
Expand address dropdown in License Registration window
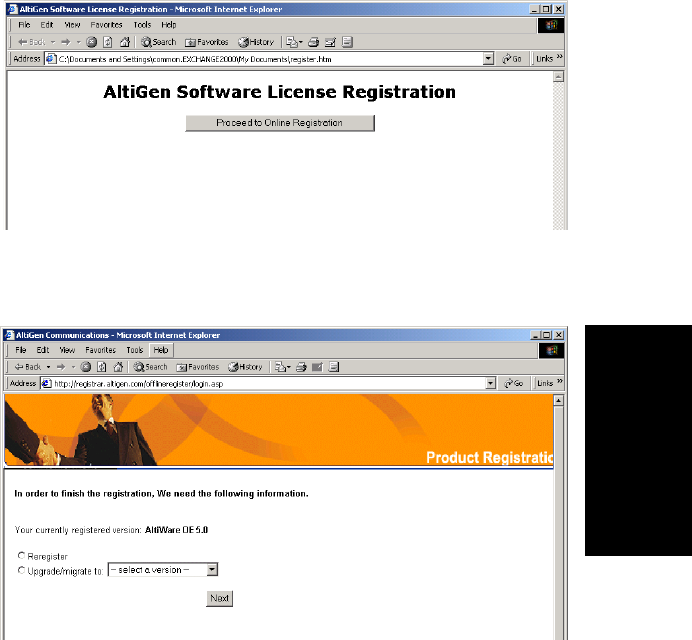488,59
